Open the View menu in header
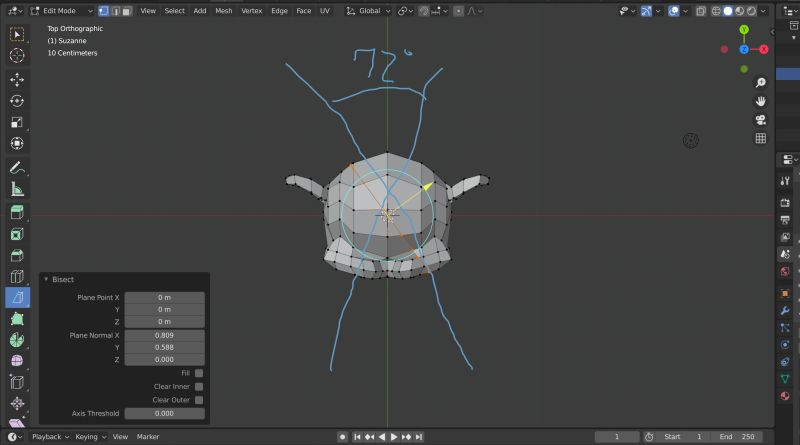Image resolution: width=800 pixels, height=445 pixels. click(148, 11)
